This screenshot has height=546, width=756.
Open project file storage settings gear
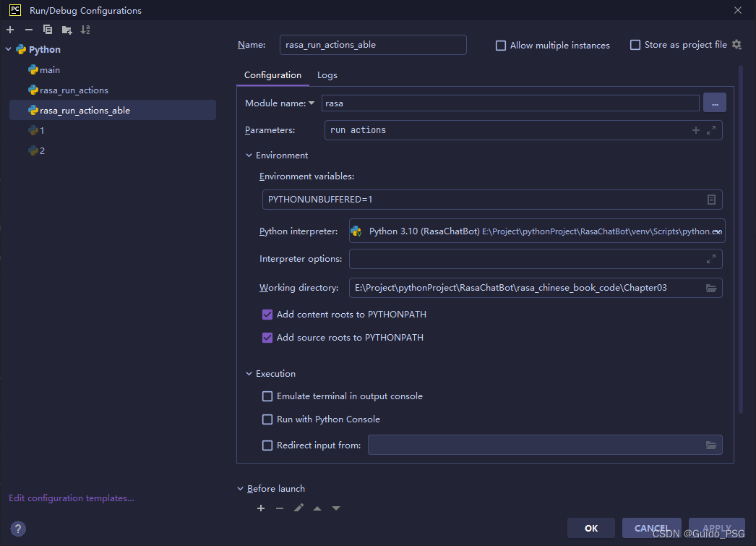coord(736,44)
